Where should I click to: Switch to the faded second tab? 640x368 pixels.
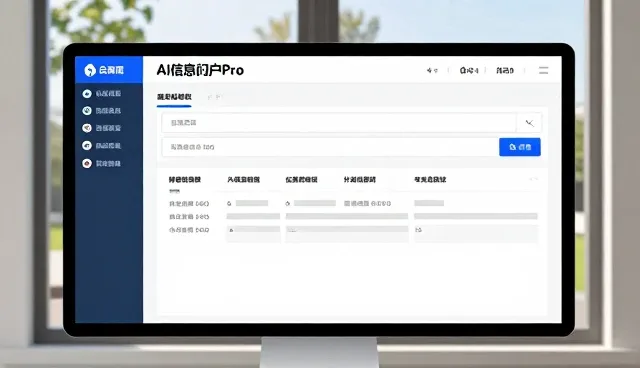215,97
